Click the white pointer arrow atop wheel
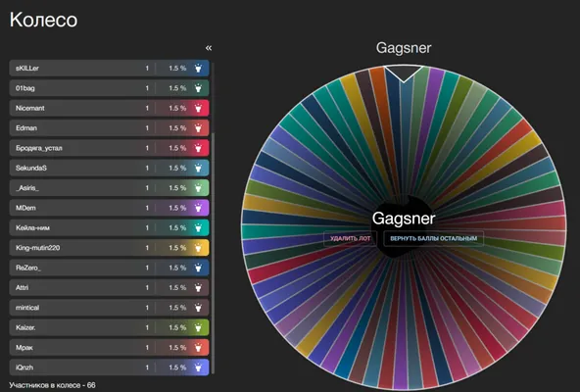Viewport: 580px width, 392px height. [404, 73]
